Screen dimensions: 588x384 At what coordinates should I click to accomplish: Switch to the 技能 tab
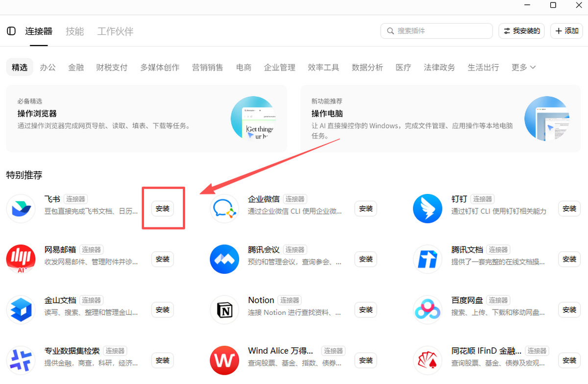coord(75,31)
